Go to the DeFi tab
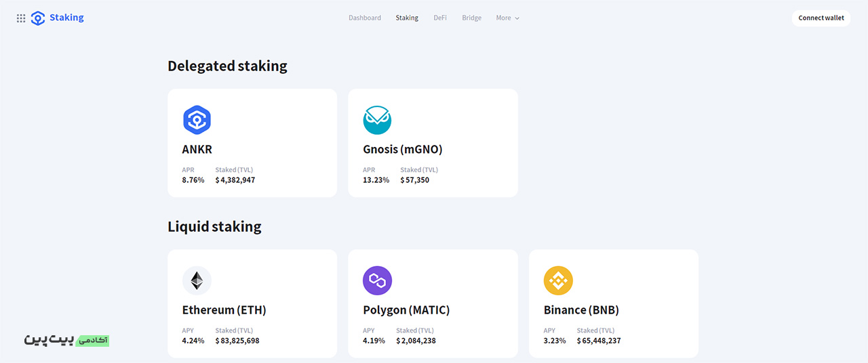 (440, 18)
